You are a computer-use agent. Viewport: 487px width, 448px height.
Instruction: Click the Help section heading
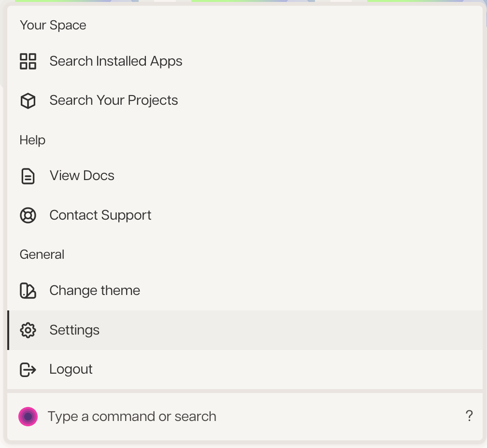pyautogui.click(x=32, y=140)
